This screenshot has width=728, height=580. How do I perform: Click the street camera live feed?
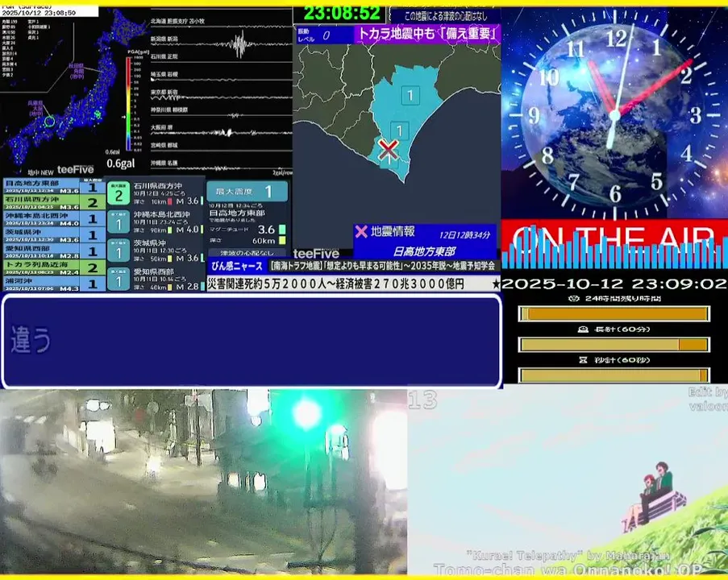203,482
